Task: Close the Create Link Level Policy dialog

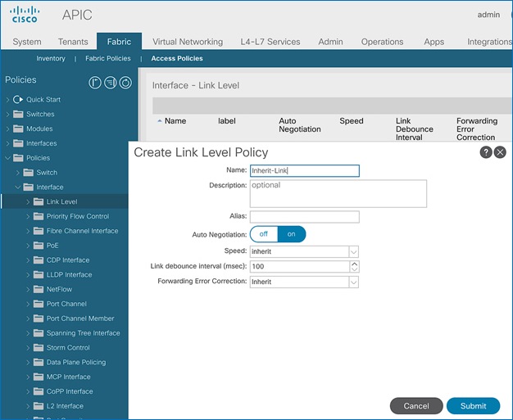Action: coord(500,152)
